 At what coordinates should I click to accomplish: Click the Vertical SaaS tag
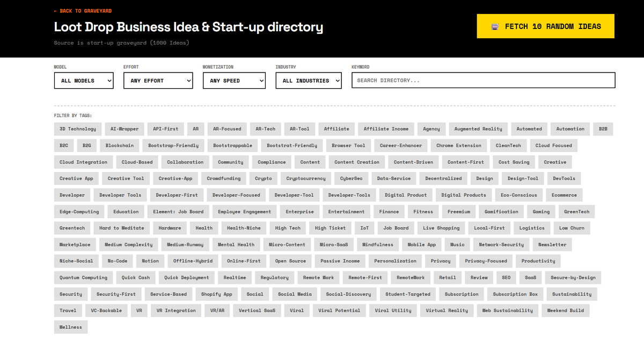click(x=257, y=311)
